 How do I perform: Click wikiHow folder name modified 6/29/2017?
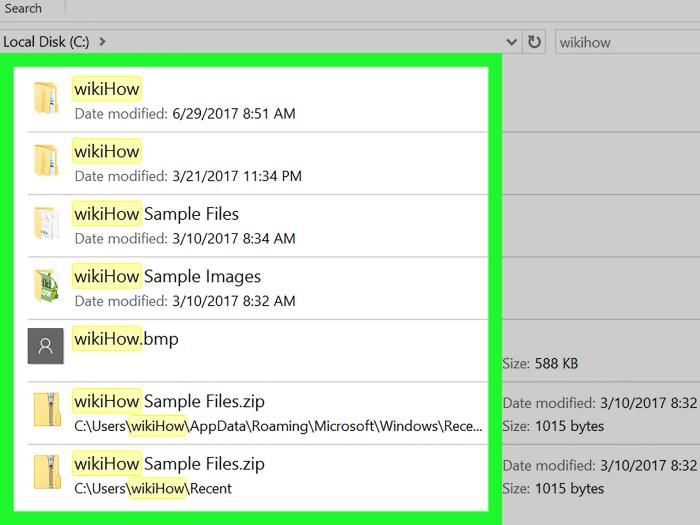[107, 89]
